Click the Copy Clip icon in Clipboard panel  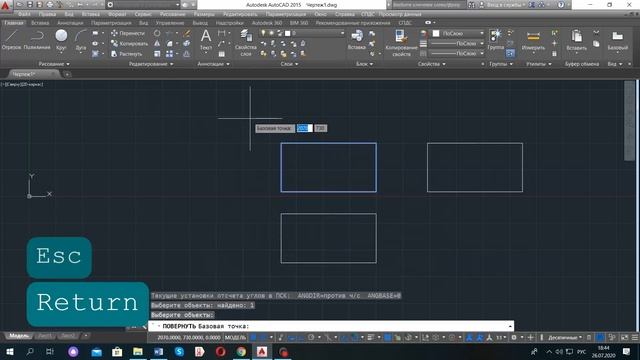coord(596,43)
